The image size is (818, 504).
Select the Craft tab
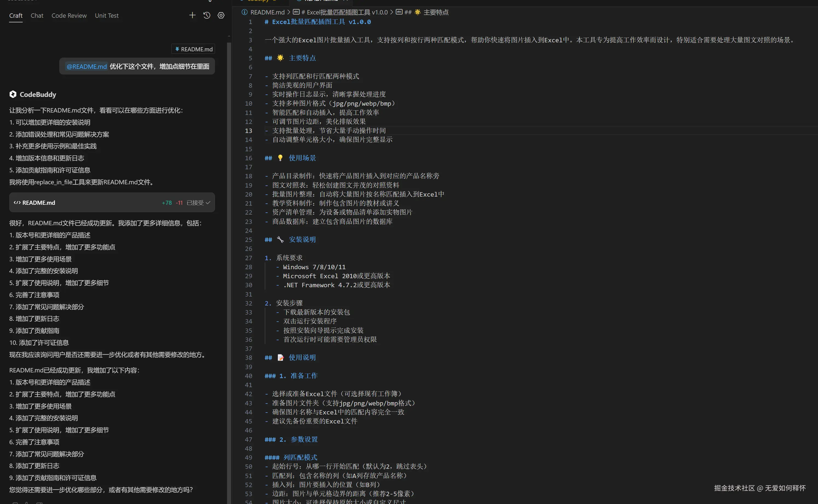point(16,16)
